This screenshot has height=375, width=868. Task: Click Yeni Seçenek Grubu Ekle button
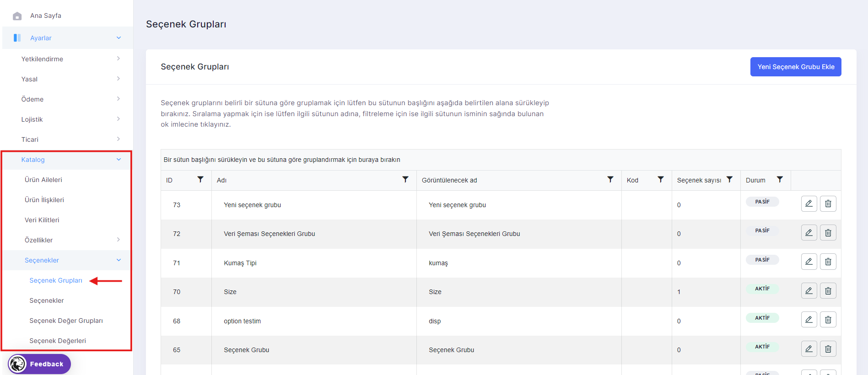[x=796, y=67]
